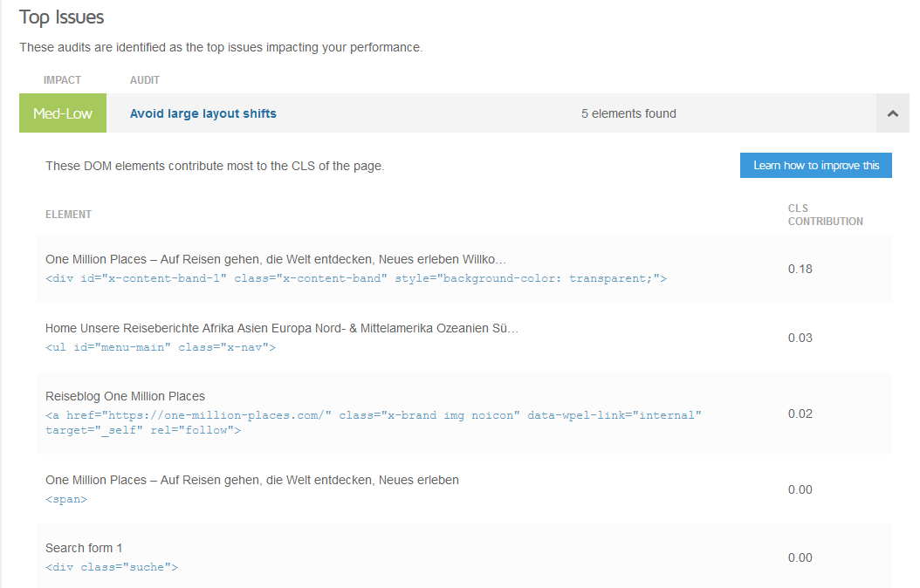Viewport: 920px width, 588px height.
Task: Click the 0.03 CLS contribution value
Action: 800,338
